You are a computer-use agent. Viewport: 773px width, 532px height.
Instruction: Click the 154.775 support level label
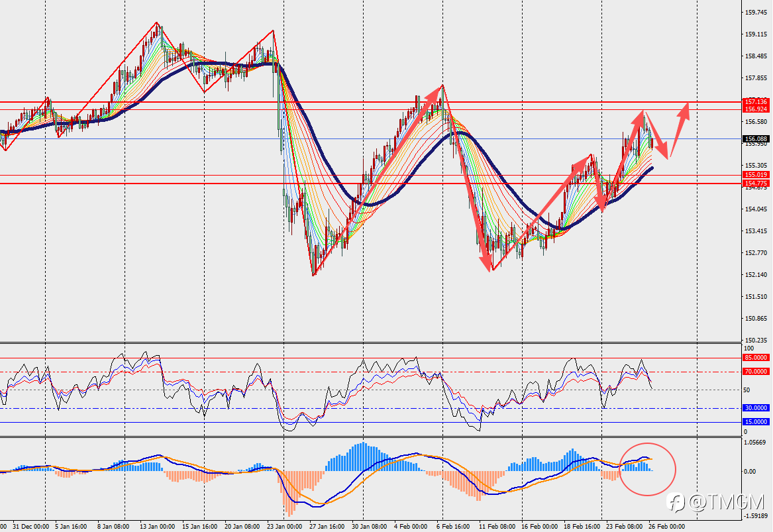tap(756, 184)
